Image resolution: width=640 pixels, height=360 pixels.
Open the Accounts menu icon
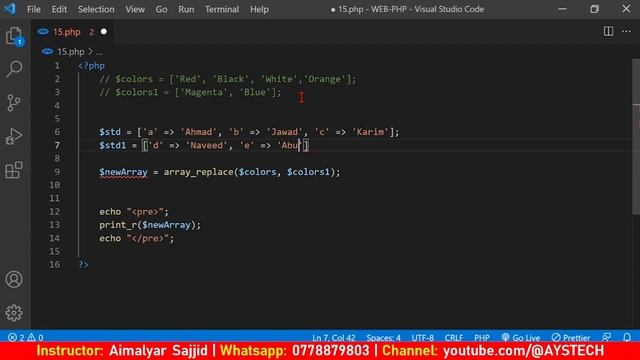coord(14,280)
